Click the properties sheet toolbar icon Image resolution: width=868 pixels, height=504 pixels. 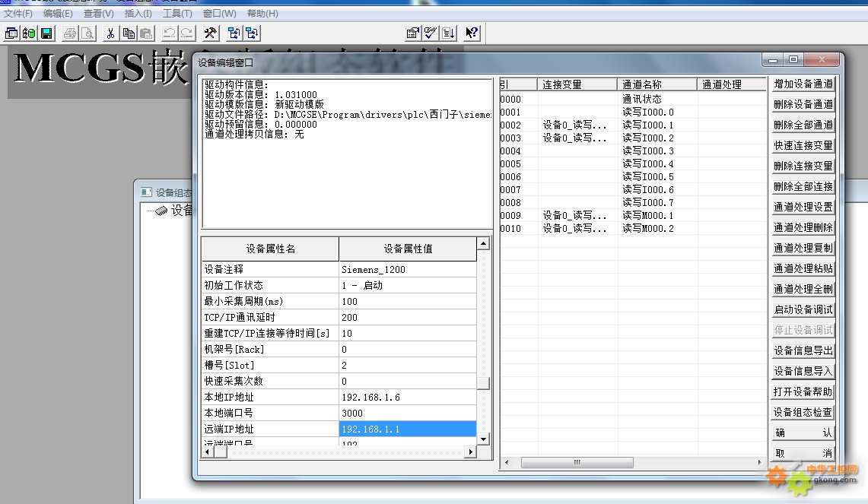412,33
